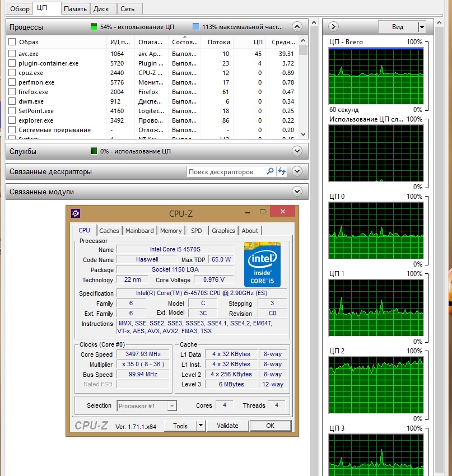Expand the Службы section
The width and height of the screenshot is (452, 476).
297,151
